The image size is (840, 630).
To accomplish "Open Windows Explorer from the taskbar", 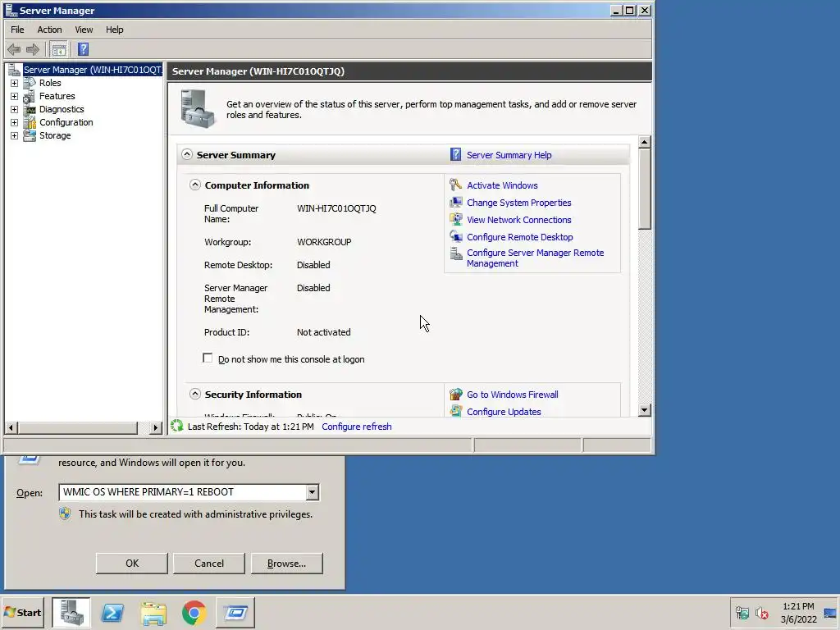I will [x=153, y=612].
